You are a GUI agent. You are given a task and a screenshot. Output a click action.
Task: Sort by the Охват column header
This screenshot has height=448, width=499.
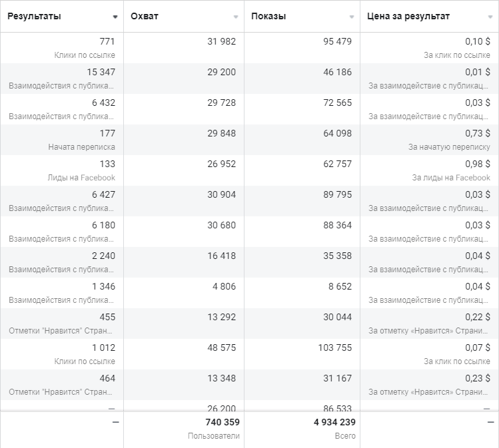click(144, 16)
